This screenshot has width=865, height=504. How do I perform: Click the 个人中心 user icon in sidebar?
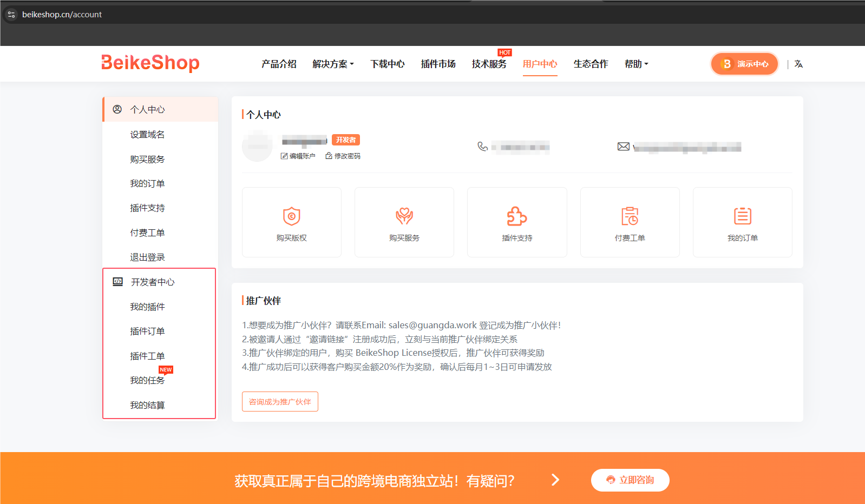(117, 109)
